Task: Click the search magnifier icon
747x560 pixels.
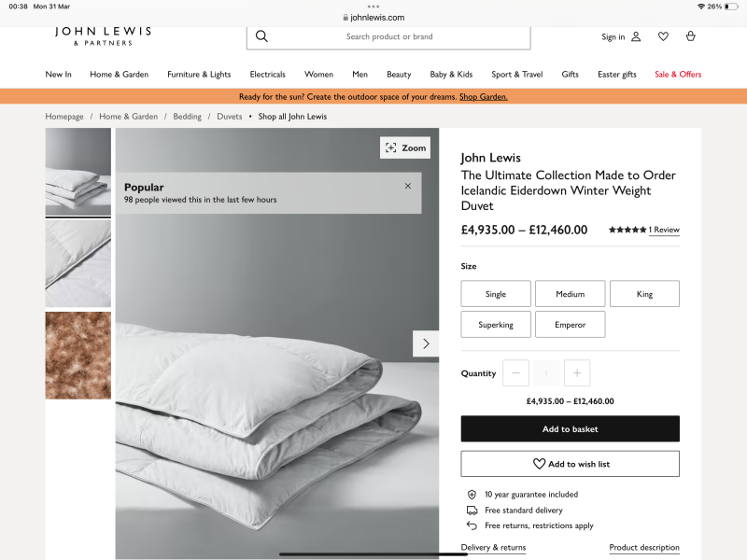Action: tap(261, 36)
